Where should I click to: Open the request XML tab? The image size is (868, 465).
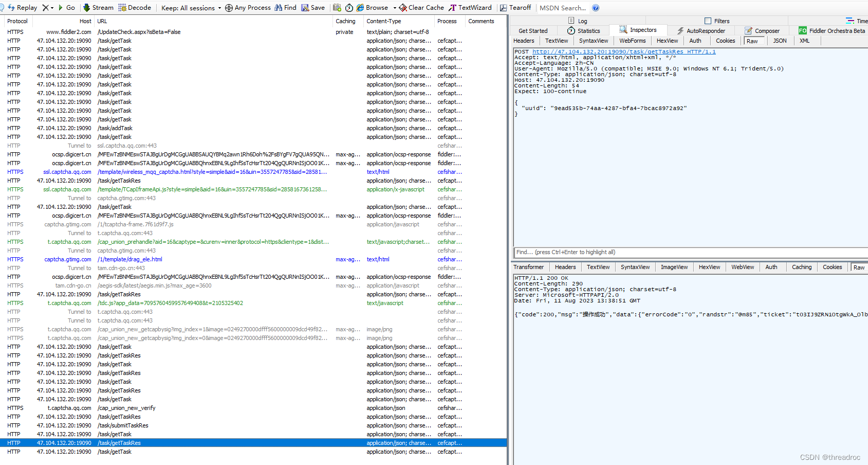805,41
